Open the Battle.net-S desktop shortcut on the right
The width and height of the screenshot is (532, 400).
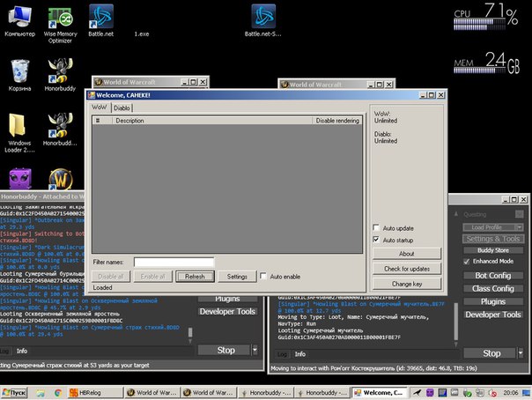(x=262, y=18)
